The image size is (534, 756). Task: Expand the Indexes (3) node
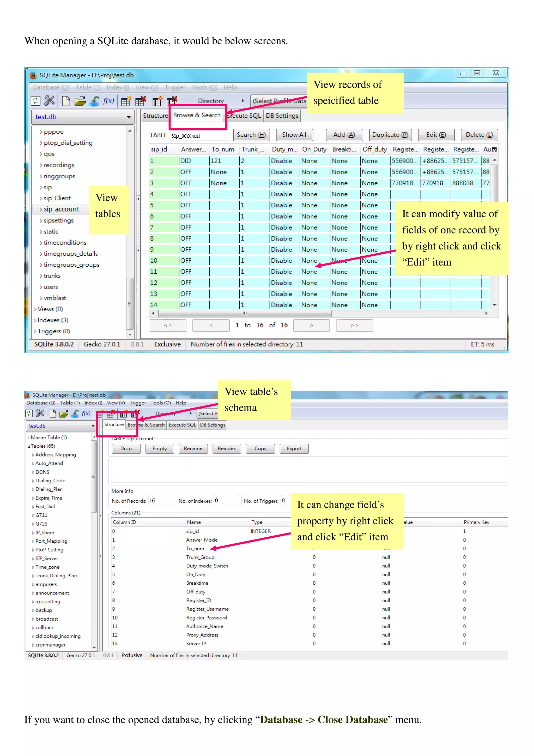click(35, 320)
